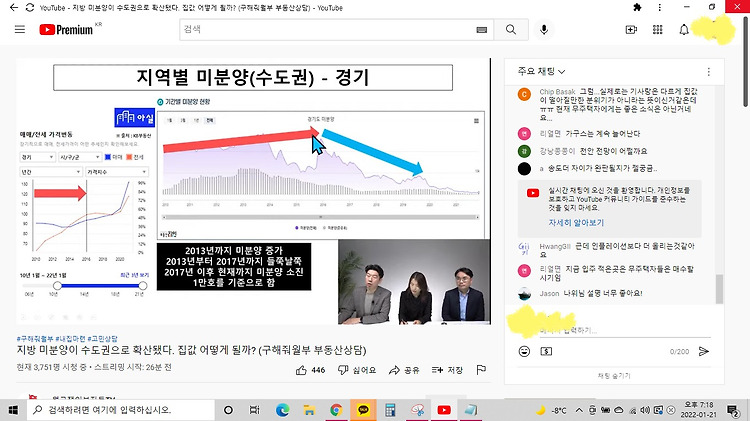750x421 pixels.
Task: Report the video using the flag icon
Action: click(481, 369)
